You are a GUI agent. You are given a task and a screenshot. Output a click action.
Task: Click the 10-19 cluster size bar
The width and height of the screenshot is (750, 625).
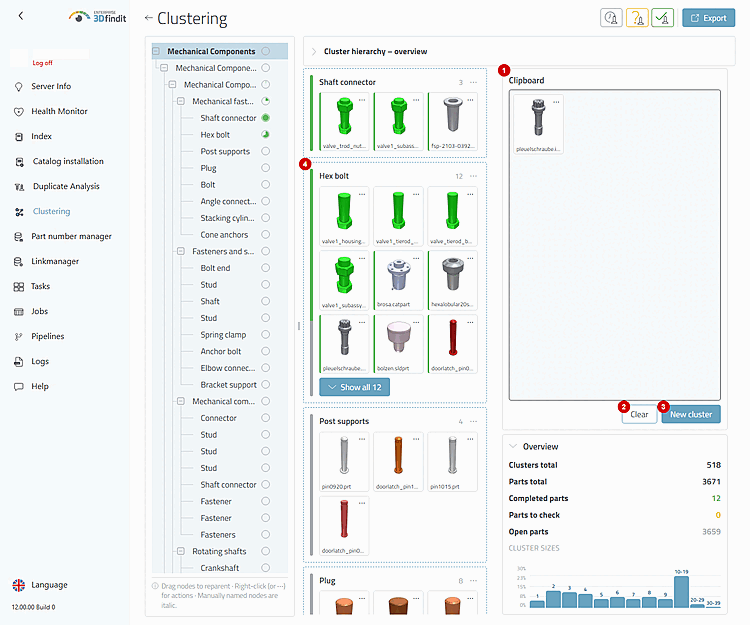tap(681, 592)
